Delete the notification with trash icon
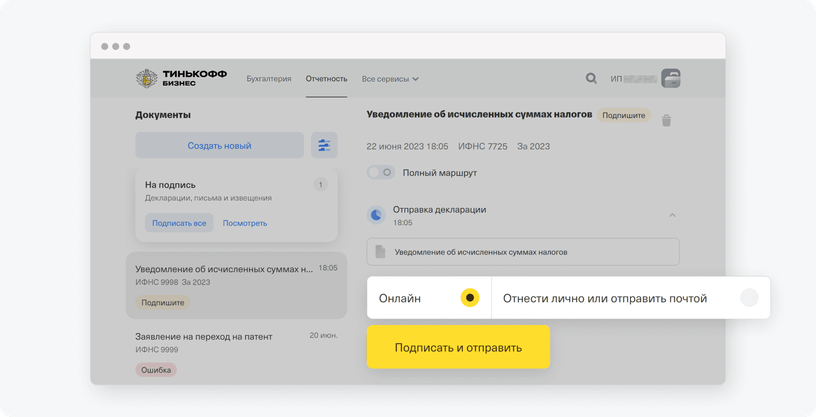 coord(666,121)
